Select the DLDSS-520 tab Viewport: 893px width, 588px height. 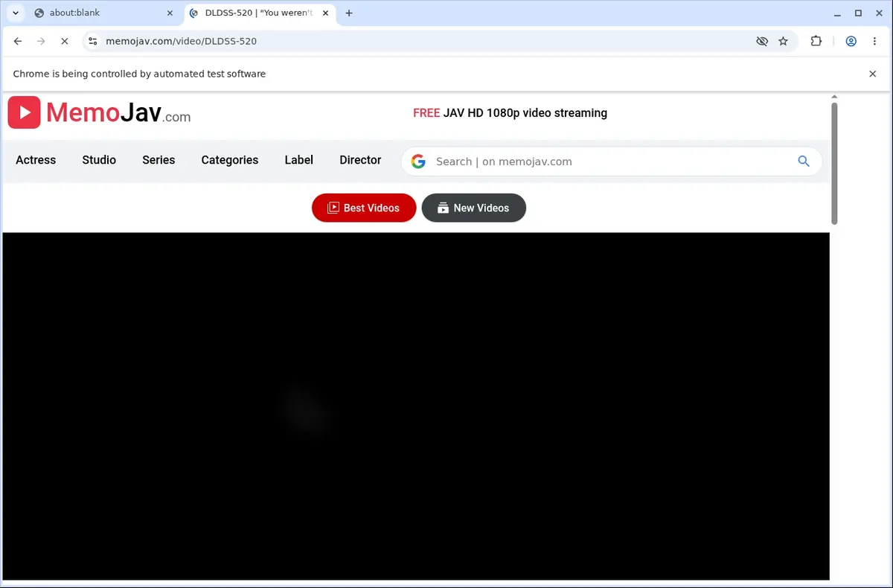point(258,13)
